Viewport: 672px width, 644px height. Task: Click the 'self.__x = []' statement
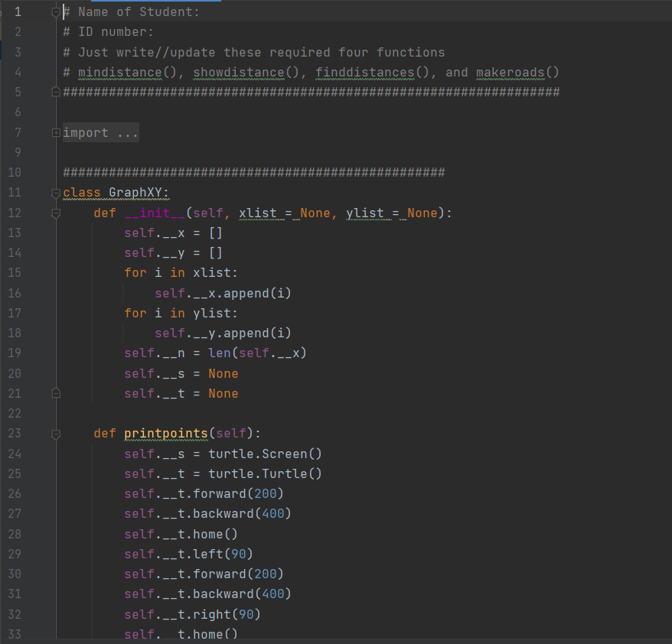click(x=173, y=233)
